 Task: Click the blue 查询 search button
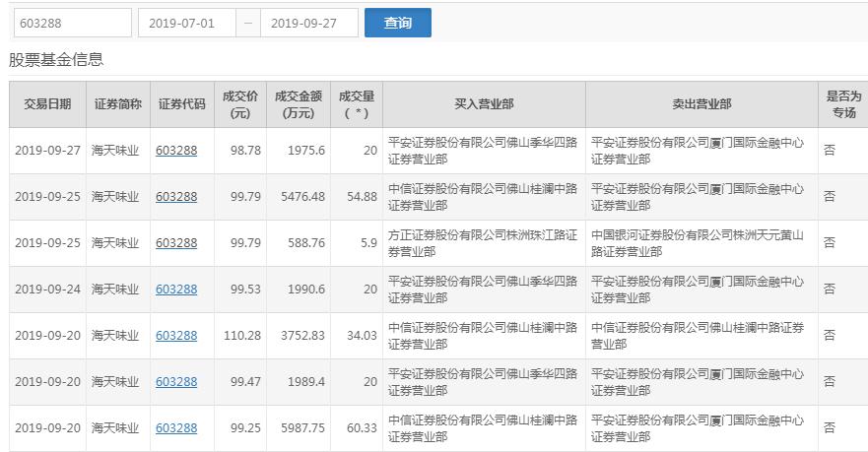pyautogui.click(x=397, y=24)
